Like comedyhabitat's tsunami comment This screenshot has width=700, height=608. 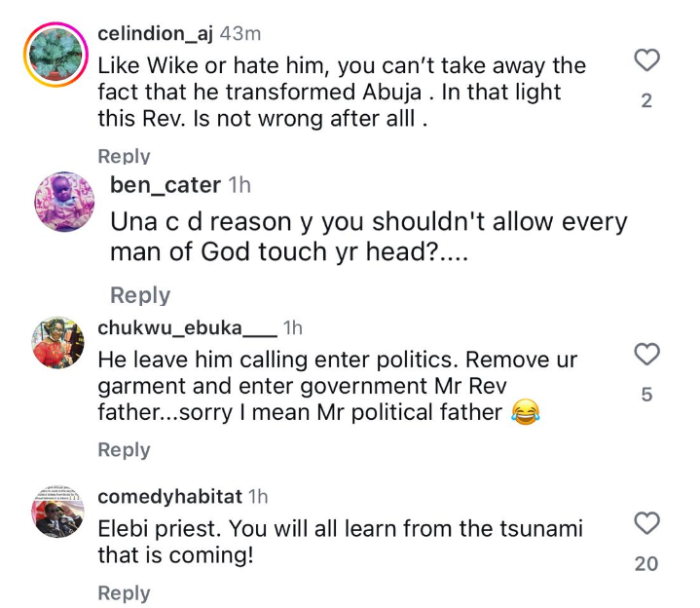(x=646, y=523)
